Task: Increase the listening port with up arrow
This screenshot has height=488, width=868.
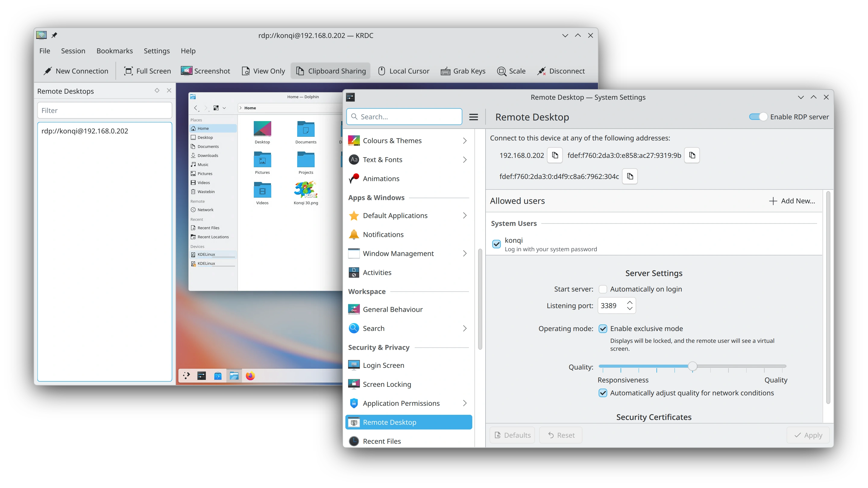Action: pyautogui.click(x=629, y=302)
